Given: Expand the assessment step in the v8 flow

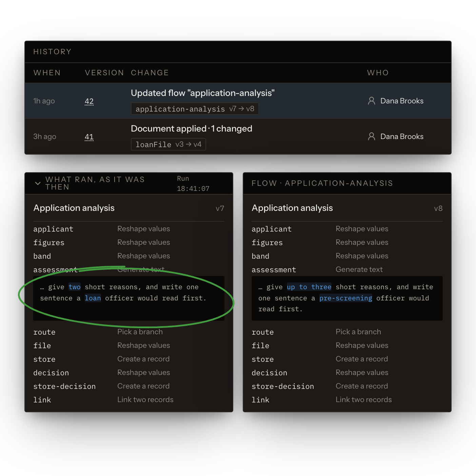Looking at the screenshot, I should point(347,270).
